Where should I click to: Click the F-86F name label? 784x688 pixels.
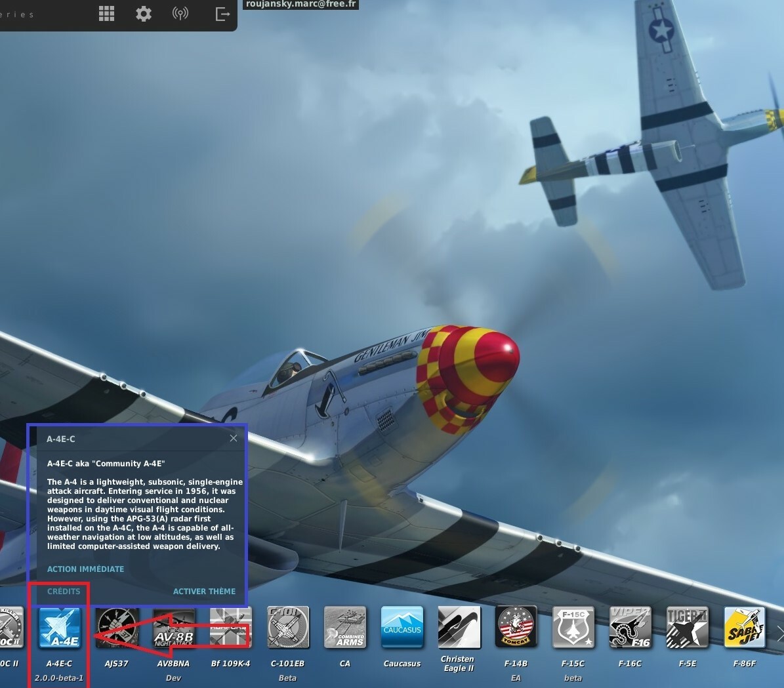coord(745,664)
